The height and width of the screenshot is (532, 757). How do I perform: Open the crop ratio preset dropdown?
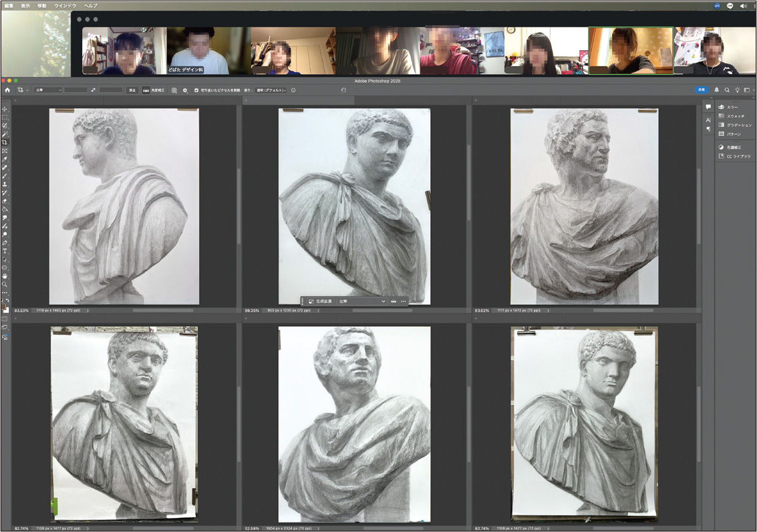pyautogui.click(x=48, y=90)
